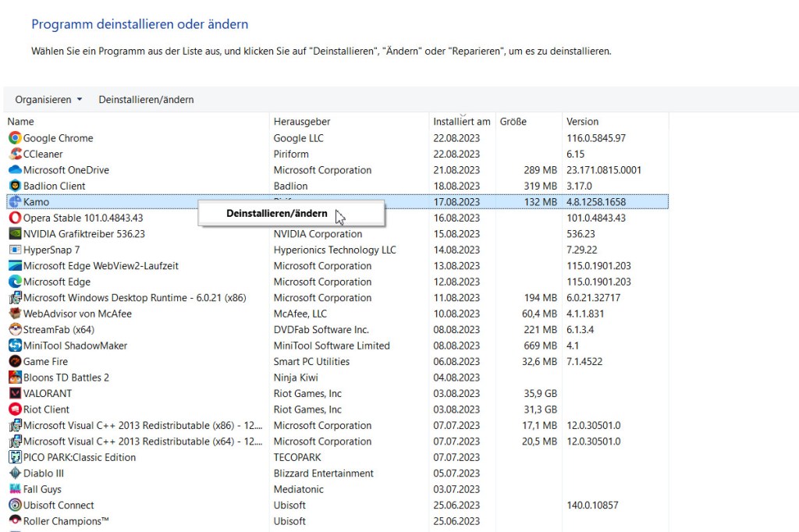Viewport: 799px width, 532px height.
Task: Click the 35,9 GB size of VALORANT
Action: [541, 393]
